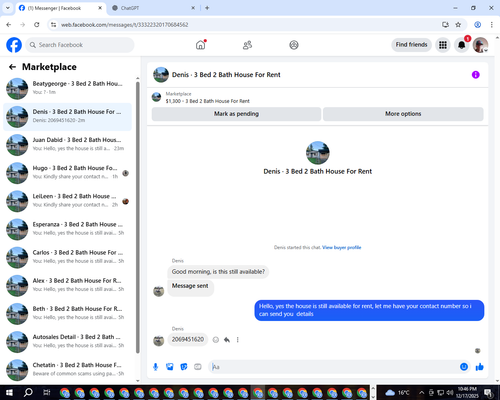The image size is (500, 400).
Task: Record a voice clip with microphone icon
Action: [155, 367]
